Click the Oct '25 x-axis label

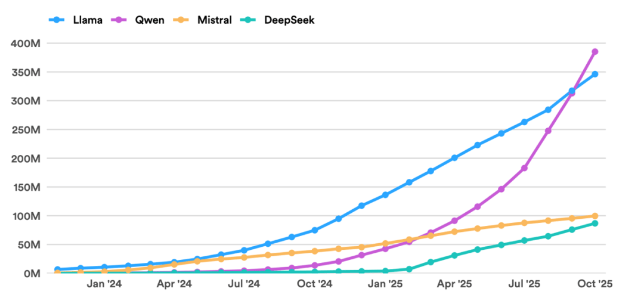(x=595, y=285)
